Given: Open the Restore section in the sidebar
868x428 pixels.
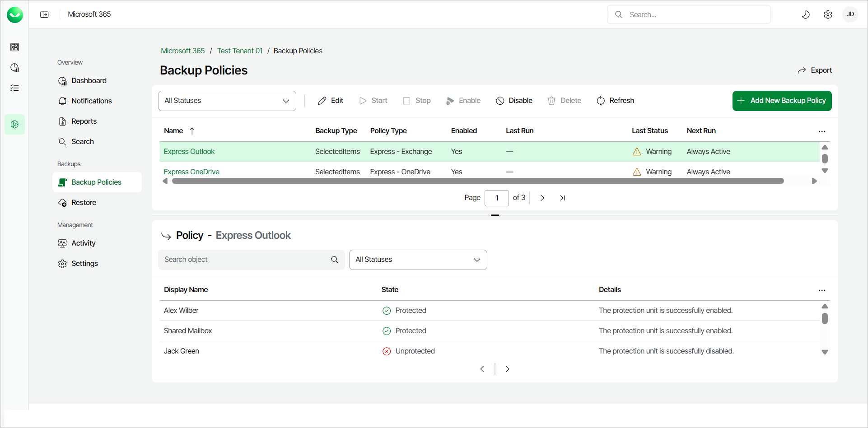Looking at the screenshot, I should (x=84, y=202).
